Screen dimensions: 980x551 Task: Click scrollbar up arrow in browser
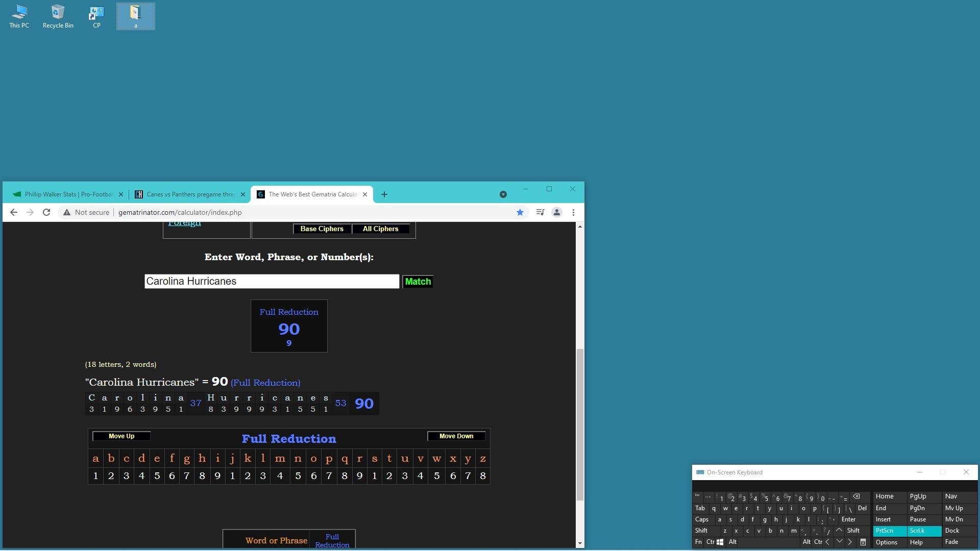click(580, 226)
